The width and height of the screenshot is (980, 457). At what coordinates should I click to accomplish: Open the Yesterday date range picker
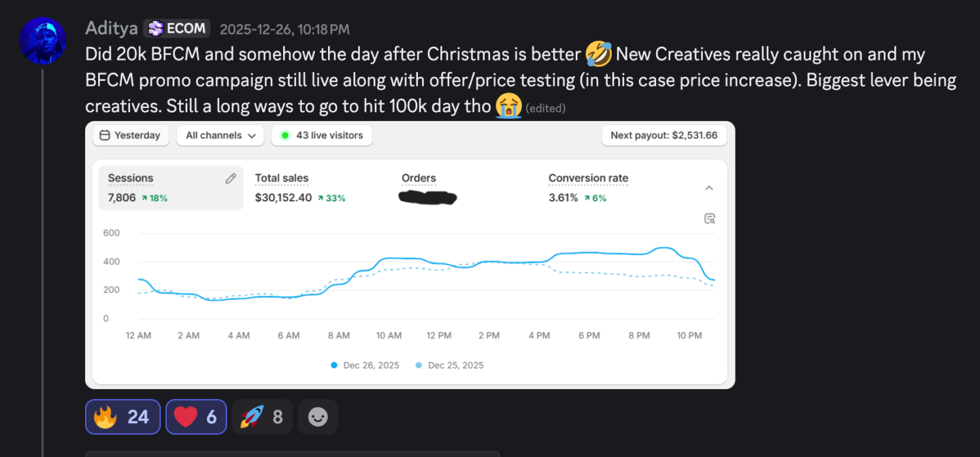[130, 135]
